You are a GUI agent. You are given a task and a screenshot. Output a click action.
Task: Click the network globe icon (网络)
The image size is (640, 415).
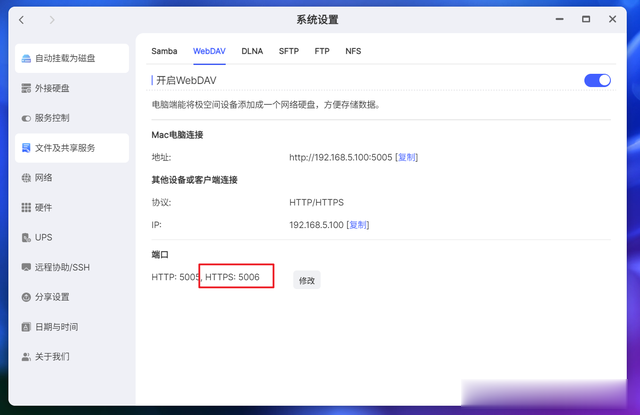point(26,178)
